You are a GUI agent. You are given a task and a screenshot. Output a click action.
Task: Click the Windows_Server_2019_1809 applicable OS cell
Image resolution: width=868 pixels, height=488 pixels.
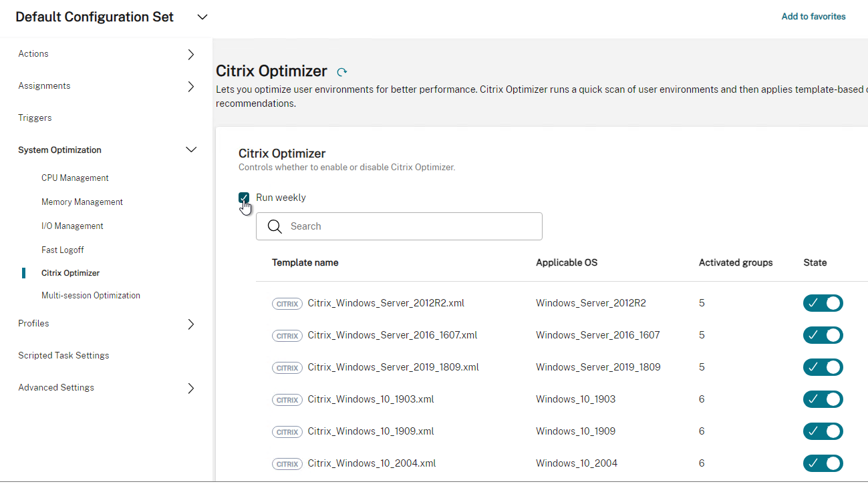pos(598,367)
